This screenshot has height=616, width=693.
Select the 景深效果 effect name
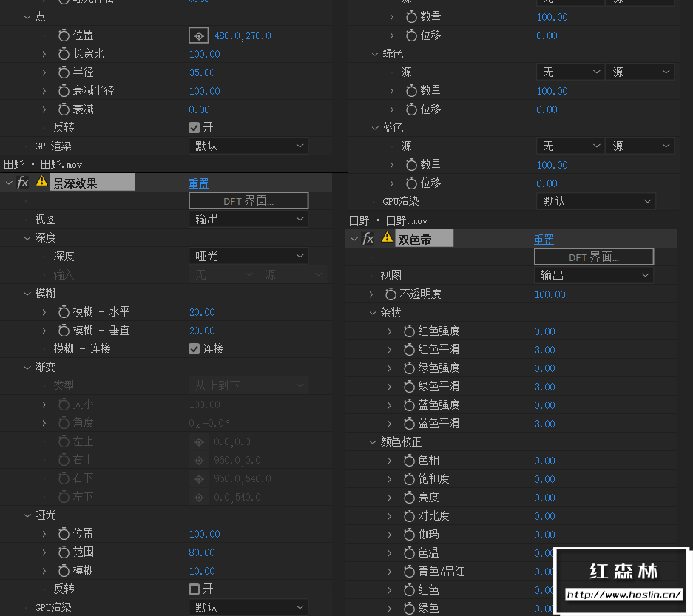pyautogui.click(x=92, y=183)
